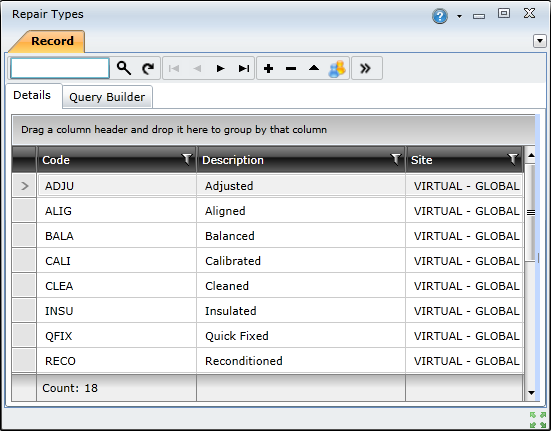Open the users group icon
This screenshot has height=431, width=551.
(x=337, y=68)
